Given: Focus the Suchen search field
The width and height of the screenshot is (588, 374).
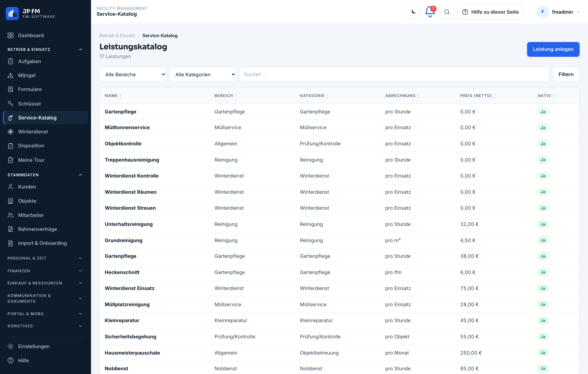Looking at the screenshot, I should tap(394, 74).
